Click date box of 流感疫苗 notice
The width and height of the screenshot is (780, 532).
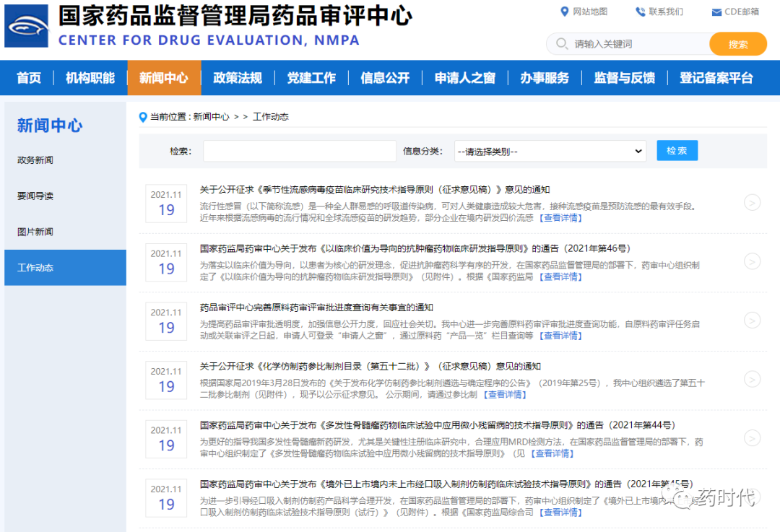coord(166,204)
